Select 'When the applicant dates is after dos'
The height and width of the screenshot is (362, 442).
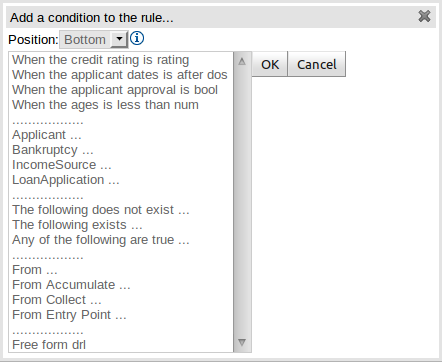(120, 75)
